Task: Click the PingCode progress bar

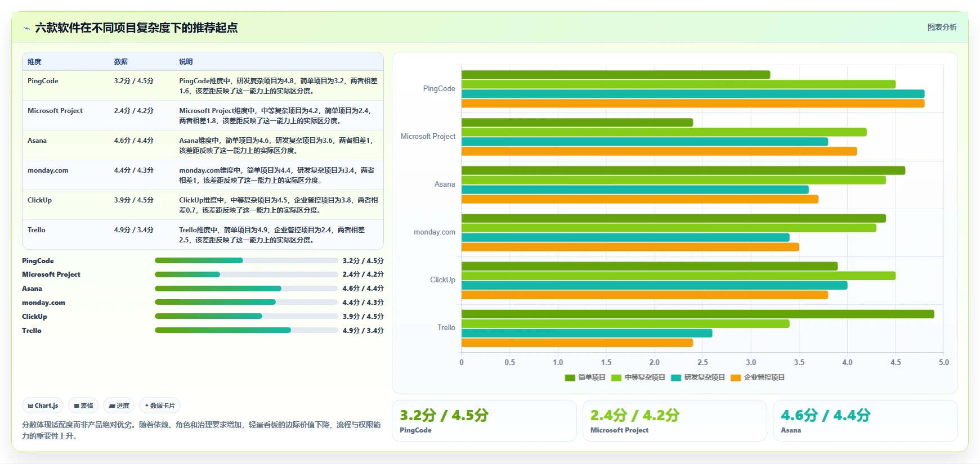Action: coord(246,260)
